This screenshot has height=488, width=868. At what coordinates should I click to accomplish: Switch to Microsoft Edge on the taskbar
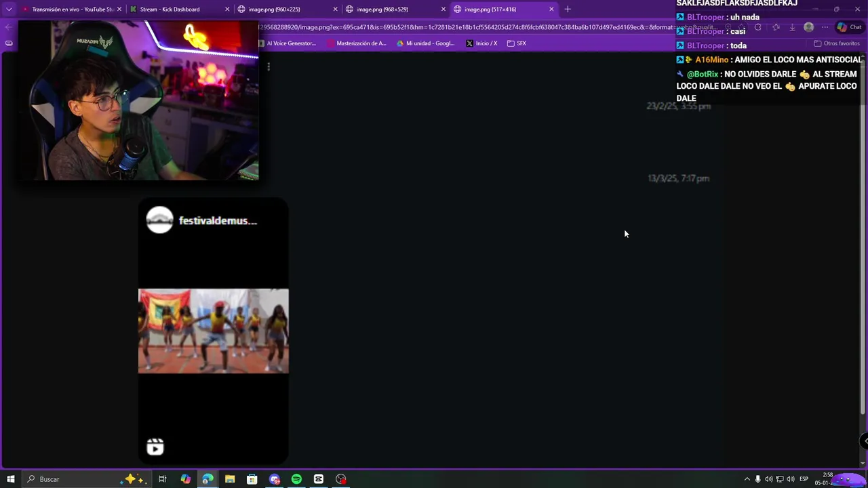coord(208,479)
